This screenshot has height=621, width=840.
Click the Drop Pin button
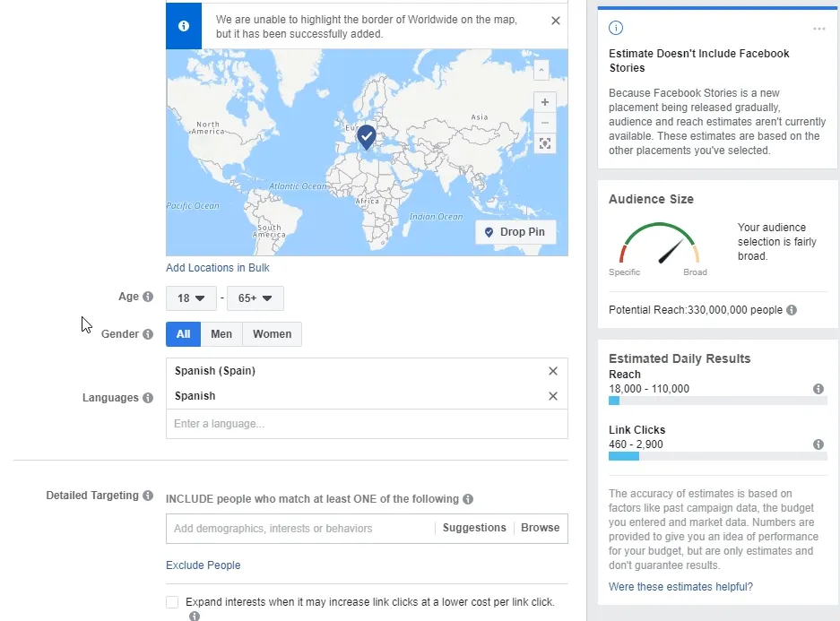coord(515,232)
